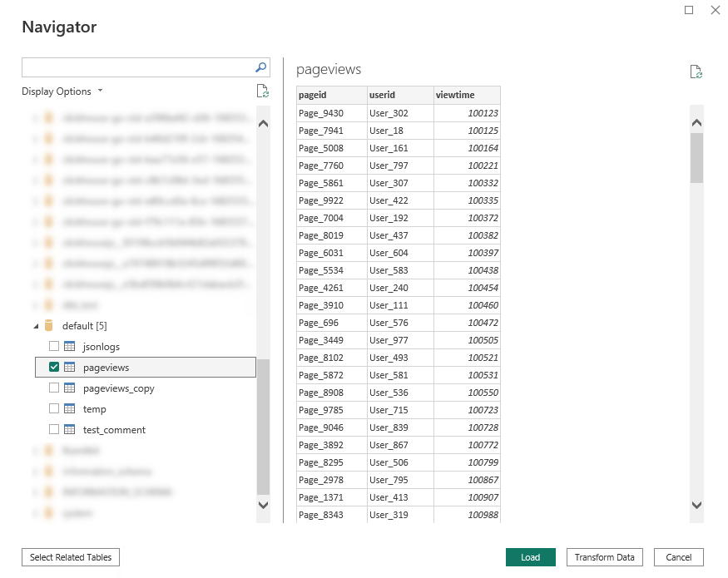
Task: Click the preview refresh icon beside pageviews title
Action: (696, 72)
